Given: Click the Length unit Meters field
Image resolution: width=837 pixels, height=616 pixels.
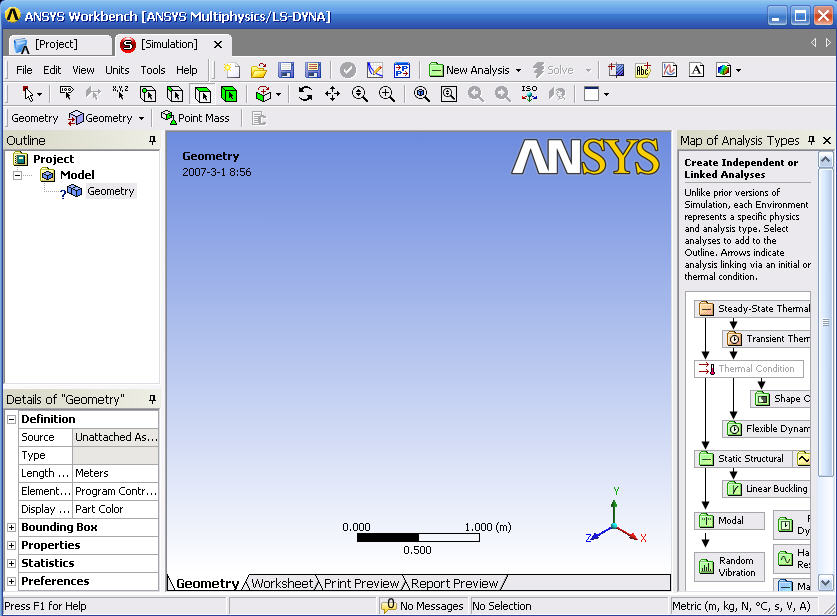Looking at the screenshot, I should pyautogui.click(x=115, y=473).
